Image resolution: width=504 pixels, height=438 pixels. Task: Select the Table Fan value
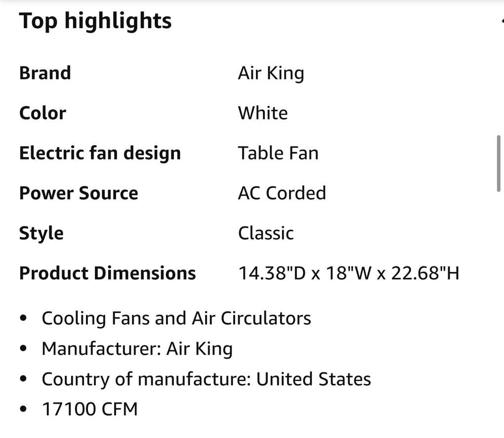point(278,153)
